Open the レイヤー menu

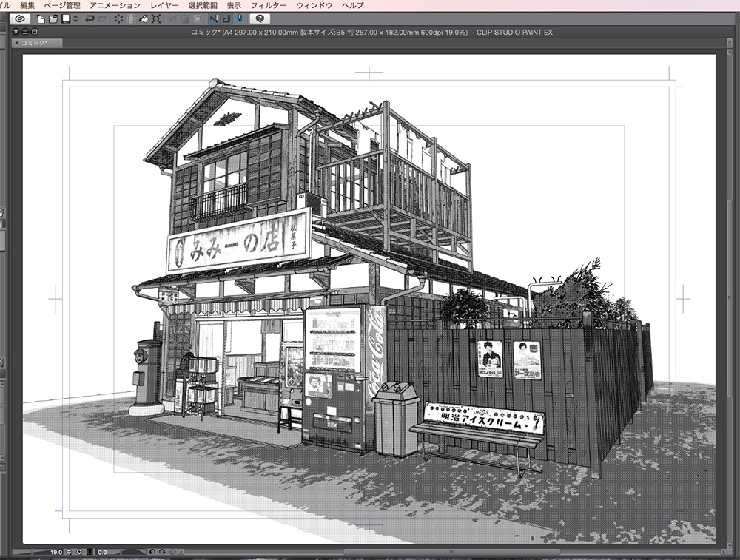164,5
